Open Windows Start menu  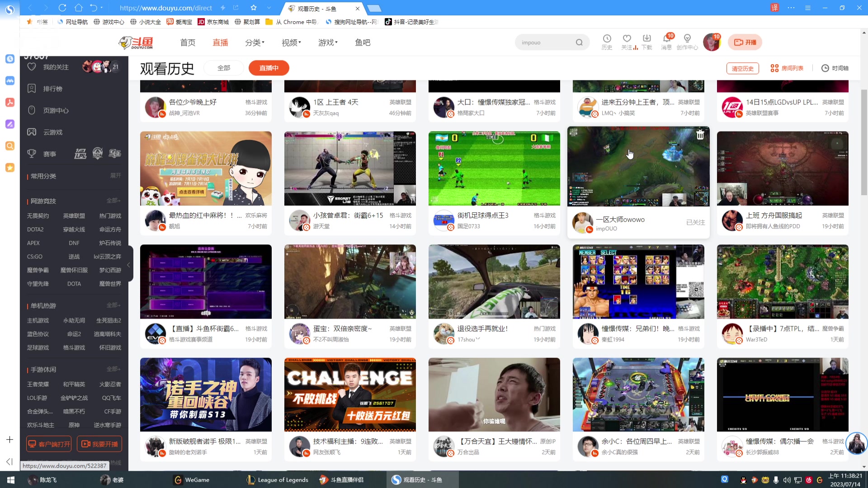[11, 480]
